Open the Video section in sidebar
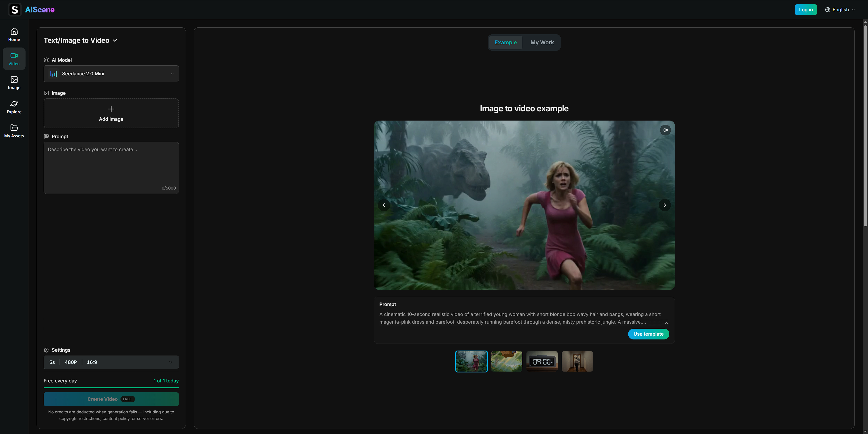 14,59
